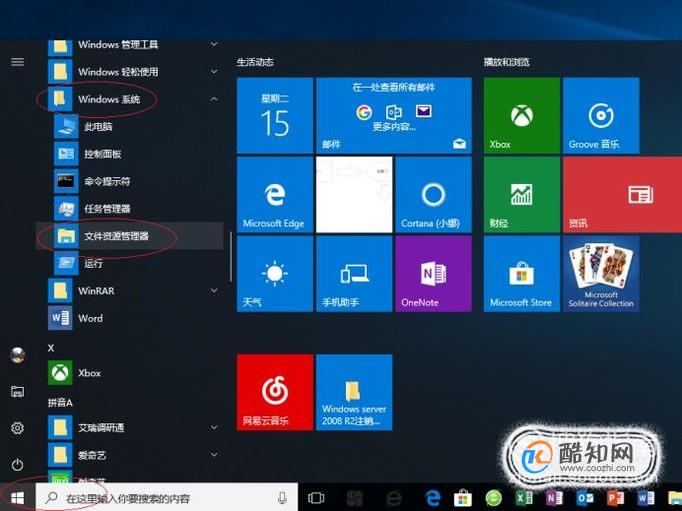Click the 生活动态 group title
The height and width of the screenshot is (511, 682).
(x=255, y=62)
